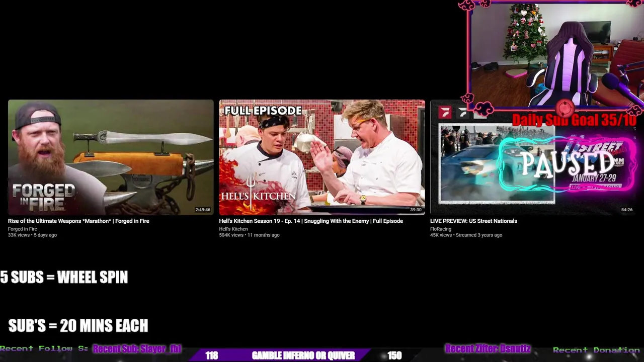644x362 pixels.
Task: Click the 'Daily Sub Goal 35/10' text
Action: tap(574, 120)
